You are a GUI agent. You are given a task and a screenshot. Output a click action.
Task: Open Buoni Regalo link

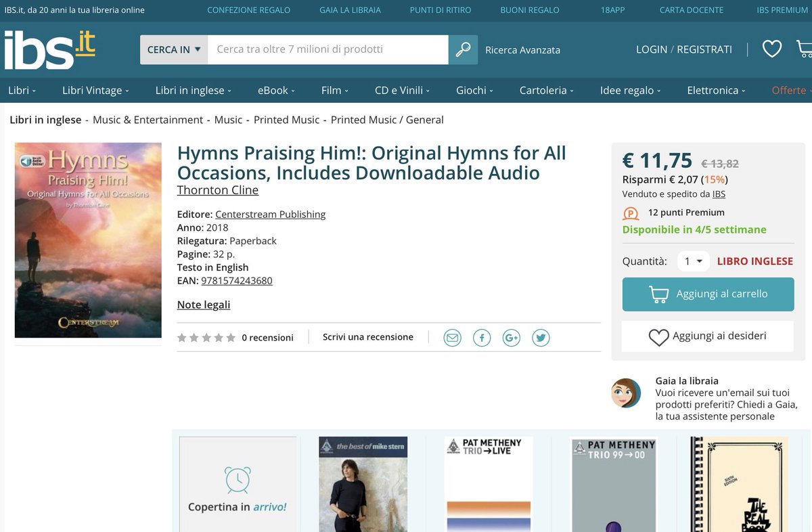click(x=530, y=10)
